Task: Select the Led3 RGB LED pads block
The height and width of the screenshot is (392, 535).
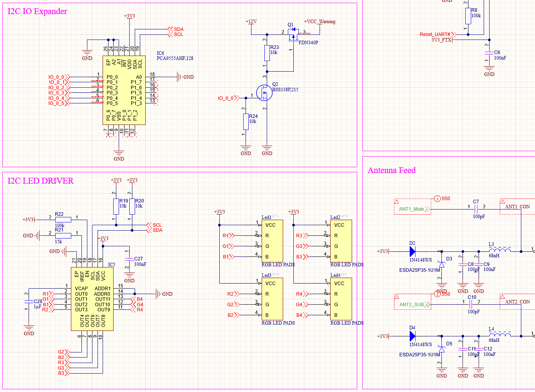Action: pyautogui.click(x=272, y=299)
